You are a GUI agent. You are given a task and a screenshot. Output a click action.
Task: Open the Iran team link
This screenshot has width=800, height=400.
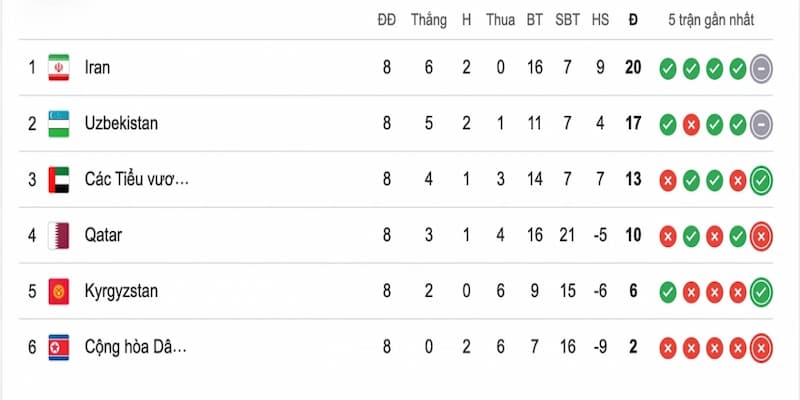pyautogui.click(x=97, y=67)
